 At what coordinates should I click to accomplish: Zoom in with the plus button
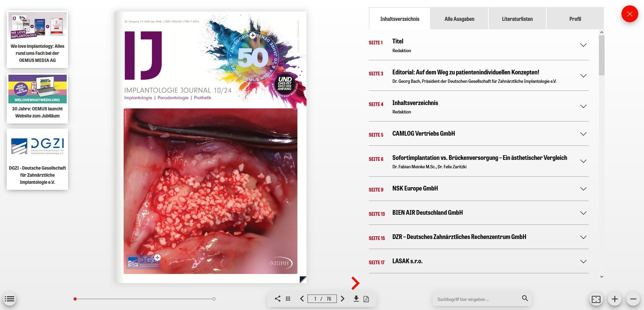[x=614, y=299]
